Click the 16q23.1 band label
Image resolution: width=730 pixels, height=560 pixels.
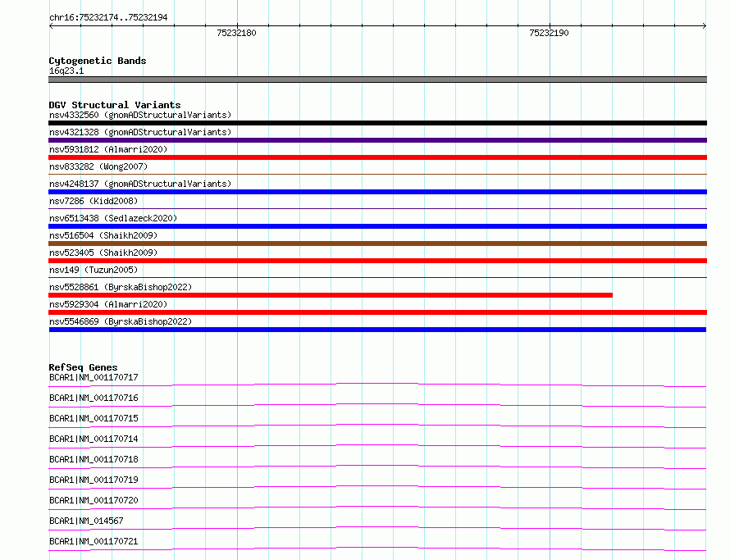point(66,71)
